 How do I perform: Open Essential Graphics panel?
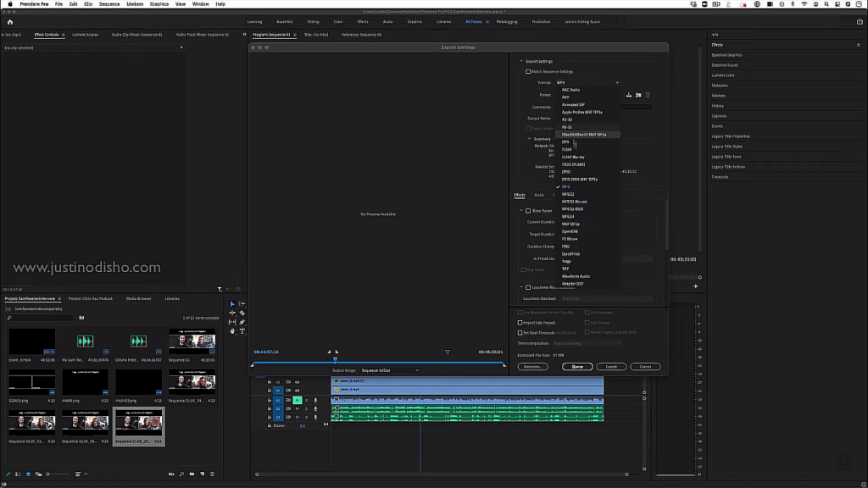tap(726, 55)
